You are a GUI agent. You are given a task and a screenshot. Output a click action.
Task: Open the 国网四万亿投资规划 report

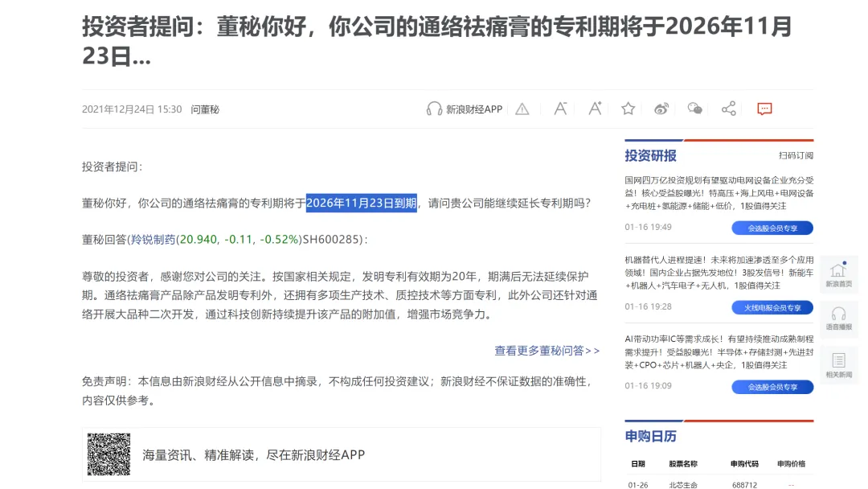(719, 193)
